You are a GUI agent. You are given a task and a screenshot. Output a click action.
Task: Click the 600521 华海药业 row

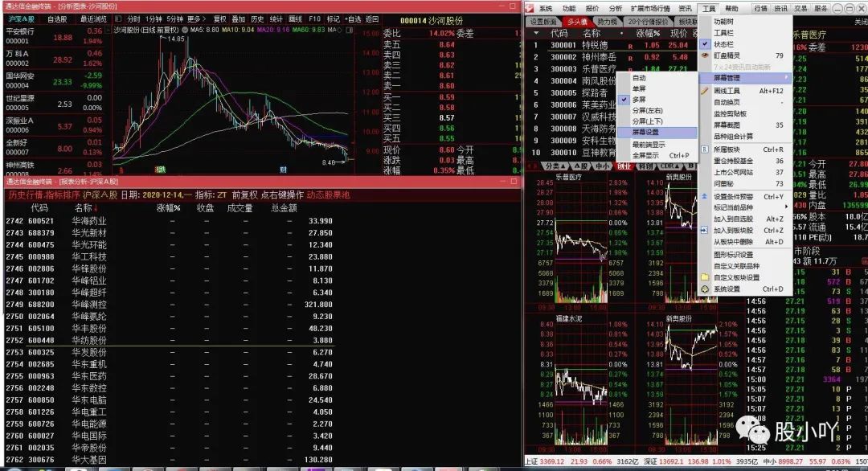pos(169,221)
